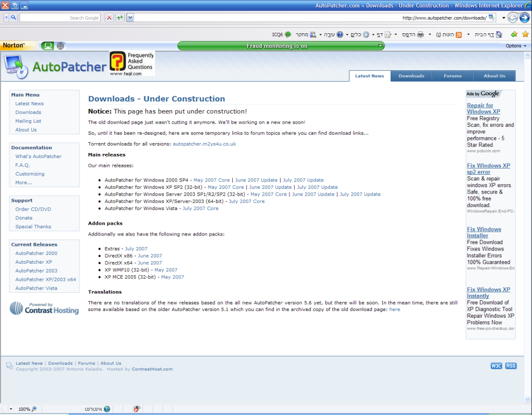
Task: Click the scrollbar down arrow
Action: point(528,399)
